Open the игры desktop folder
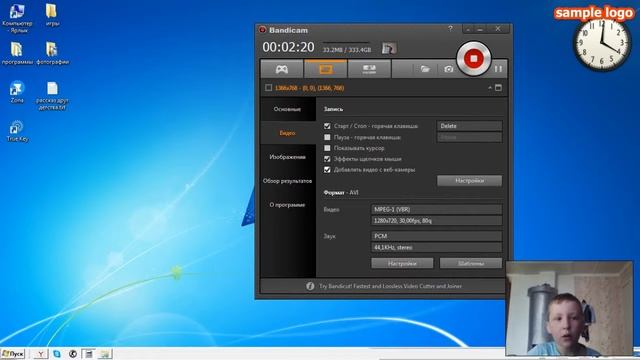This screenshot has width=640, height=360. click(x=52, y=15)
